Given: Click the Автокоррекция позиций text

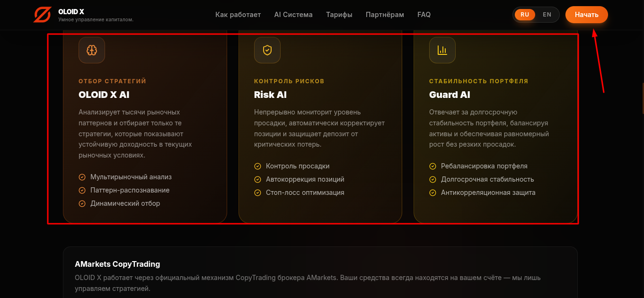Looking at the screenshot, I should 305,179.
